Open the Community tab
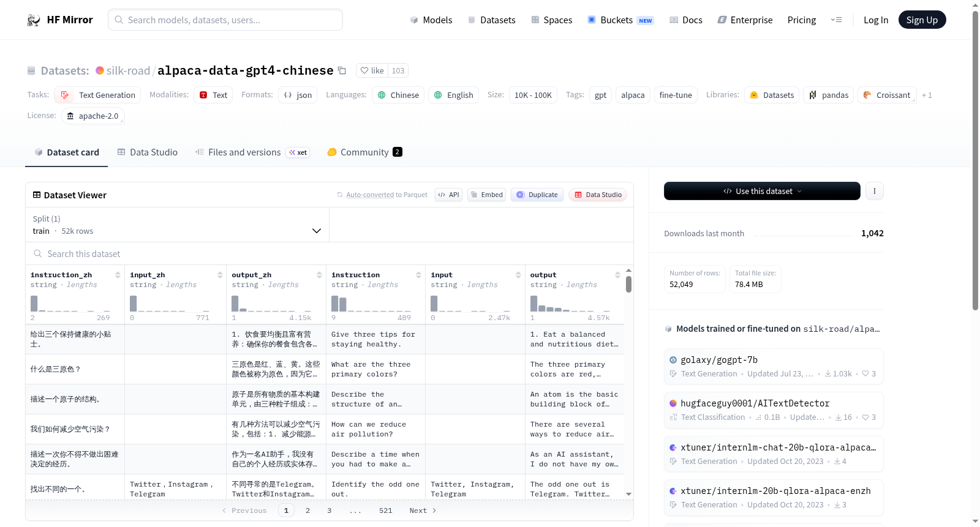Image resolution: width=980 pixels, height=527 pixels. coord(364,152)
